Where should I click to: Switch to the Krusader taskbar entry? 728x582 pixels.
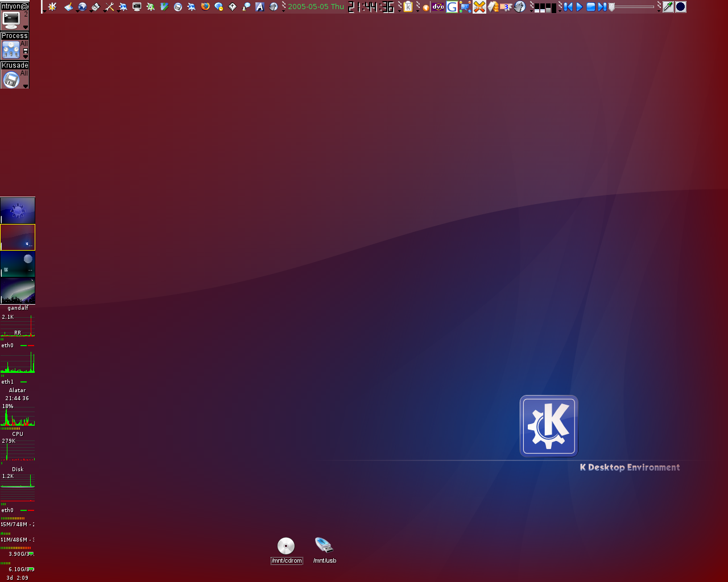14,75
